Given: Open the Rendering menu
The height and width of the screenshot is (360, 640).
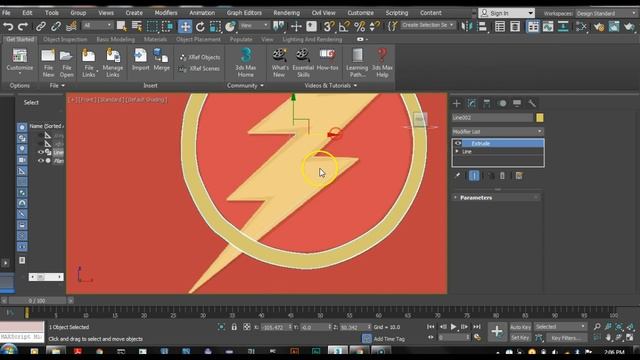Looking at the screenshot, I should (286, 13).
